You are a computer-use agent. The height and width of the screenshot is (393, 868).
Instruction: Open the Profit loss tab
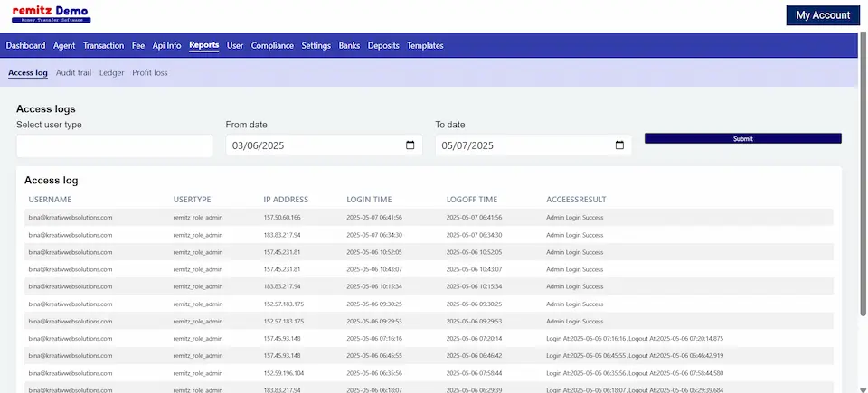[x=150, y=72]
